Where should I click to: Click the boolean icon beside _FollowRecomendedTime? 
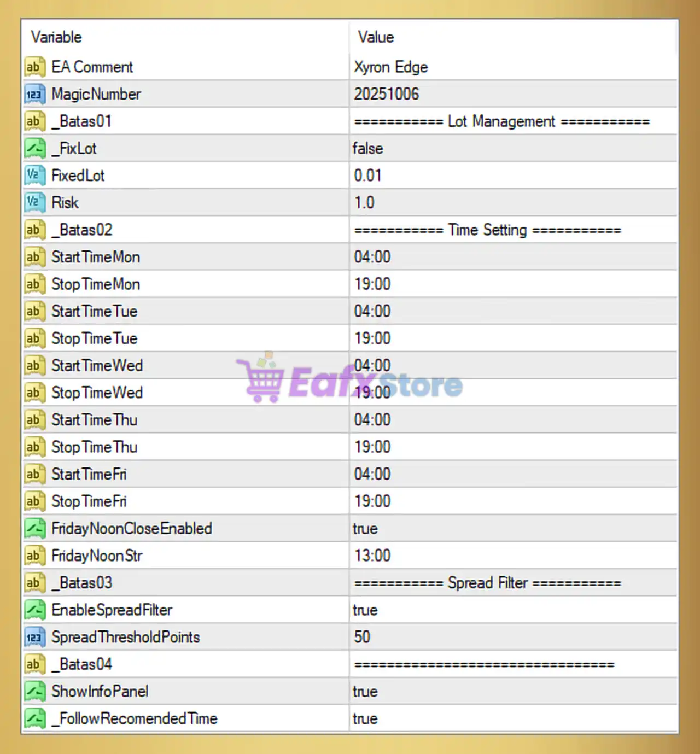(x=34, y=718)
